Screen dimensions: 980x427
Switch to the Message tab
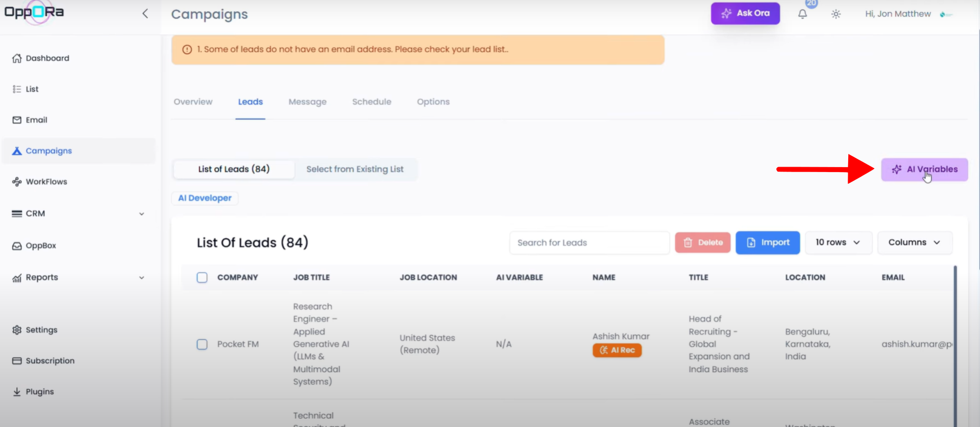click(307, 102)
